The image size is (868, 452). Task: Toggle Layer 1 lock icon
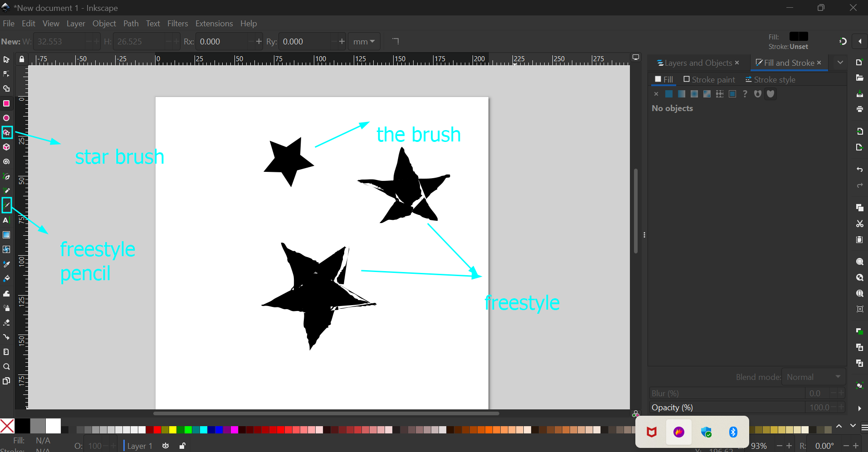pos(182,446)
